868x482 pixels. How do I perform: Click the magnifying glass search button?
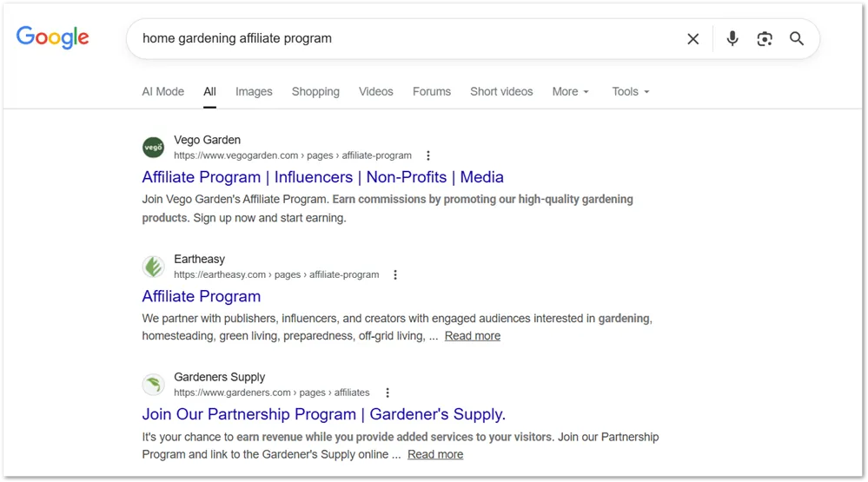(797, 38)
